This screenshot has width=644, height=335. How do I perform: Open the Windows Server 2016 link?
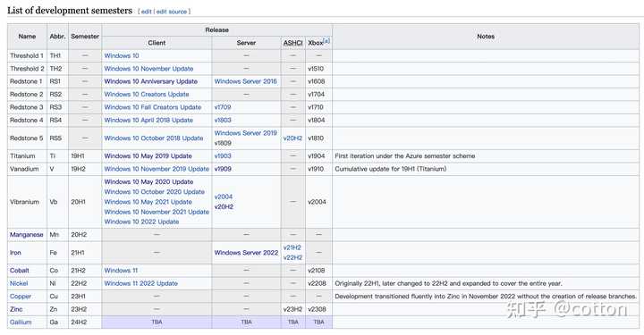[246, 81]
